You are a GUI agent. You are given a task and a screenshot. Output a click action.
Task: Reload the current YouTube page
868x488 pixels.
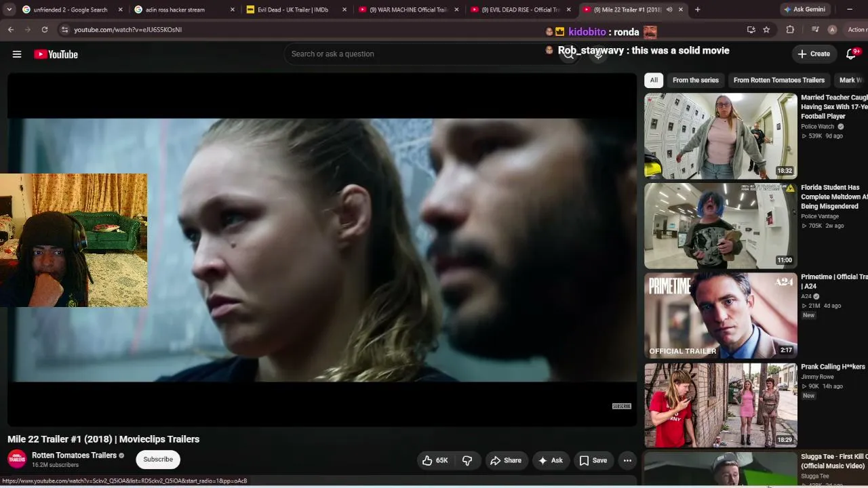tap(45, 30)
